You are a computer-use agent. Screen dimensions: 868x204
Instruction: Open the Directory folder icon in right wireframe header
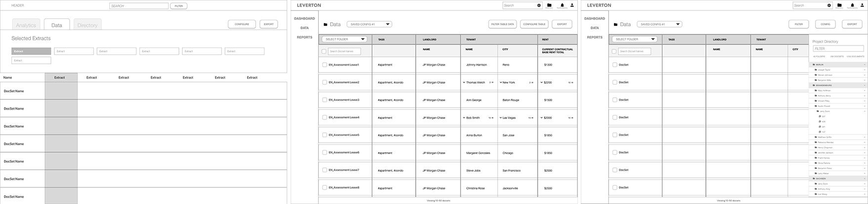pyautogui.click(x=839, y=5)
